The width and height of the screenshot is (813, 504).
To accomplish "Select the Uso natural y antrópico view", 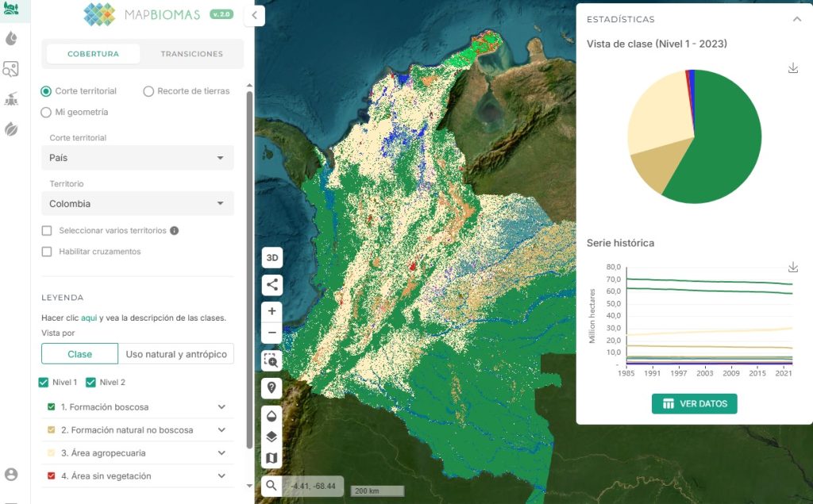I will (176, 353).
